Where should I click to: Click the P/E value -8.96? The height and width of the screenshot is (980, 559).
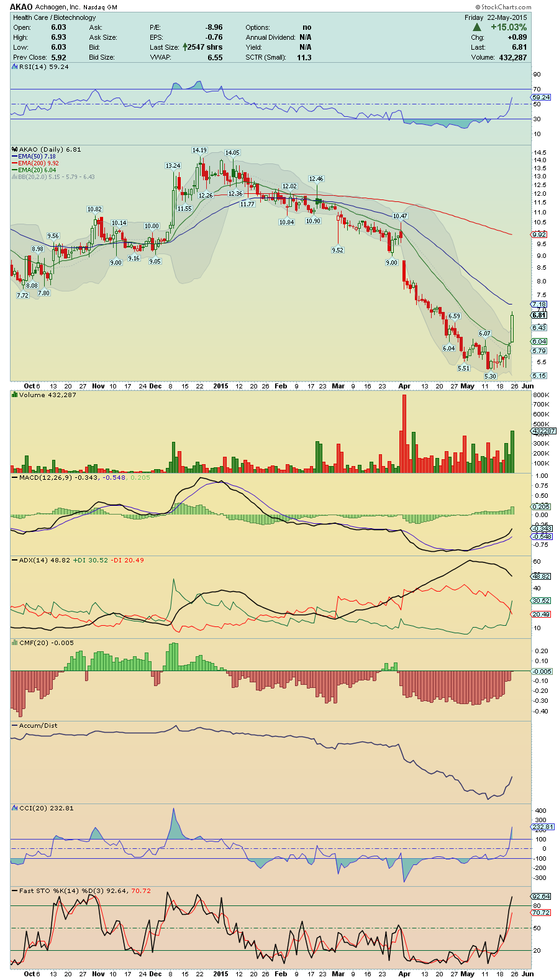pyautogui.click(x=214, y=27)
